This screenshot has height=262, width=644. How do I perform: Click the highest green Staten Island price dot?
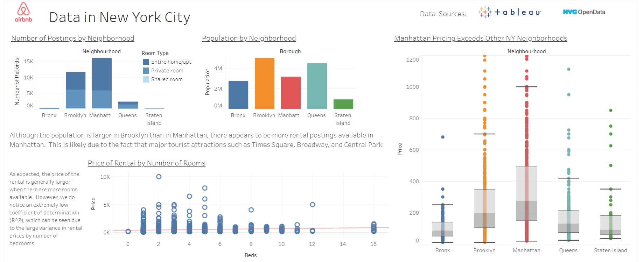click(610, 111)
